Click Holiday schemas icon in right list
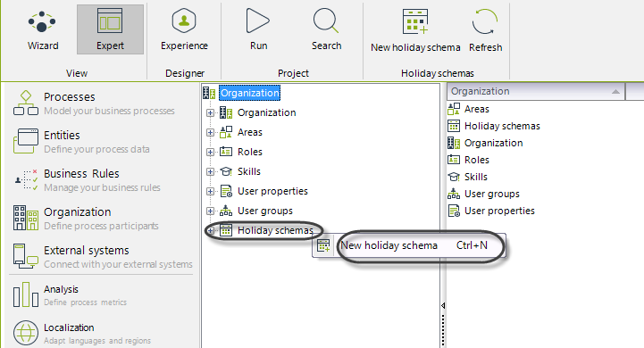644x348 pixels. (x=454, y=126)
